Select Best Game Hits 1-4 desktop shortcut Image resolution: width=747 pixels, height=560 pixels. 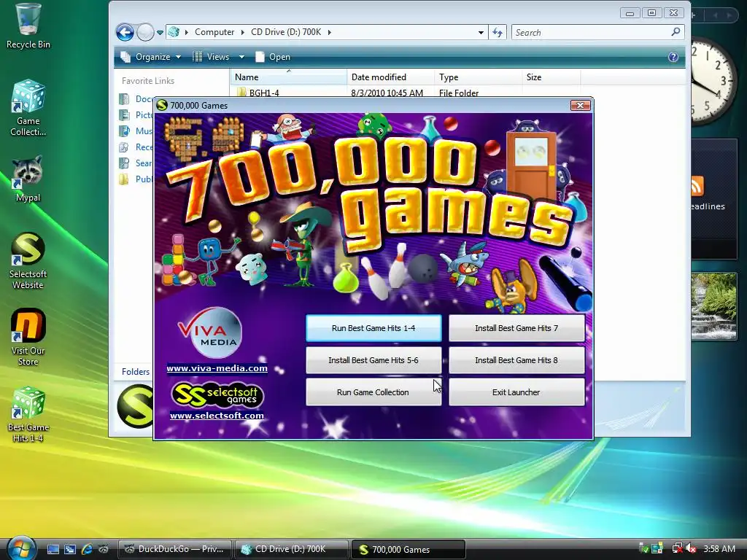tap(28, 415)
